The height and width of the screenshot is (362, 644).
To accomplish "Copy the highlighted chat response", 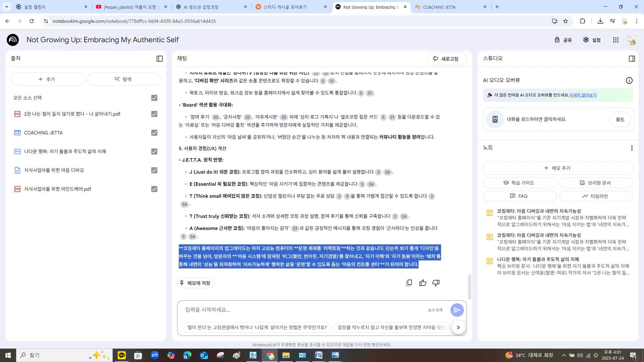I will 409,283.
